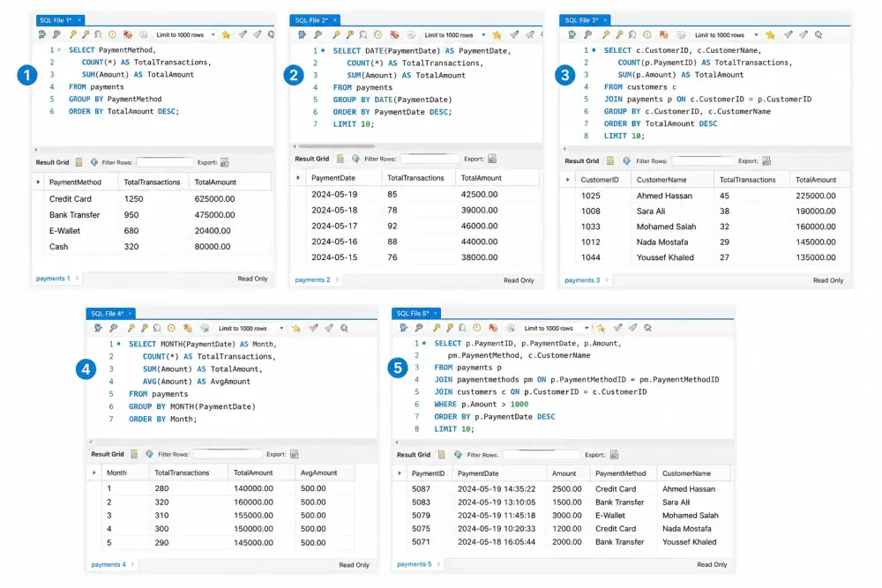
Task: Click the red tag icon in SQL File 1 toolbar
Action: coord(128,35)
